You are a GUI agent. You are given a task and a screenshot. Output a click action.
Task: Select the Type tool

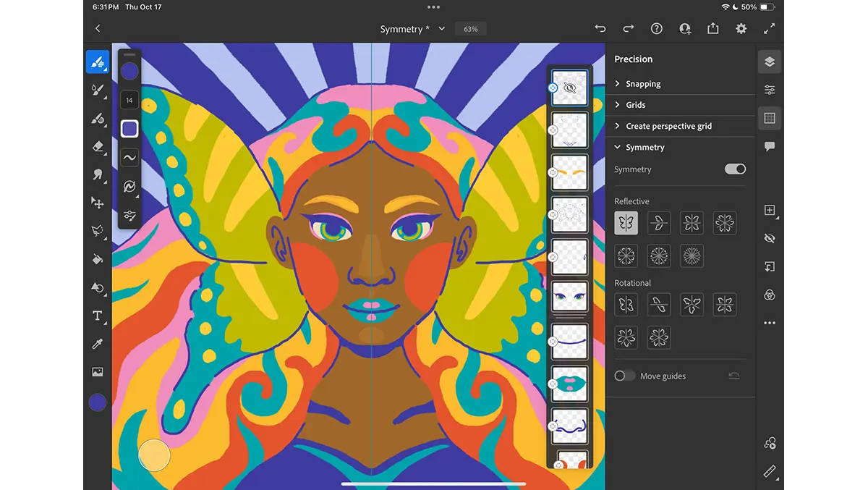point(98,316)
